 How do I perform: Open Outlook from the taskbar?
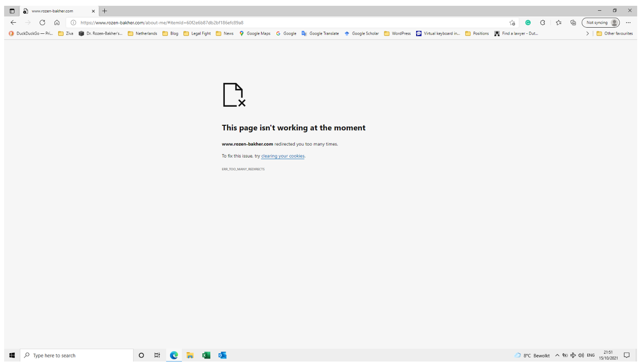[x=222, y=355]
